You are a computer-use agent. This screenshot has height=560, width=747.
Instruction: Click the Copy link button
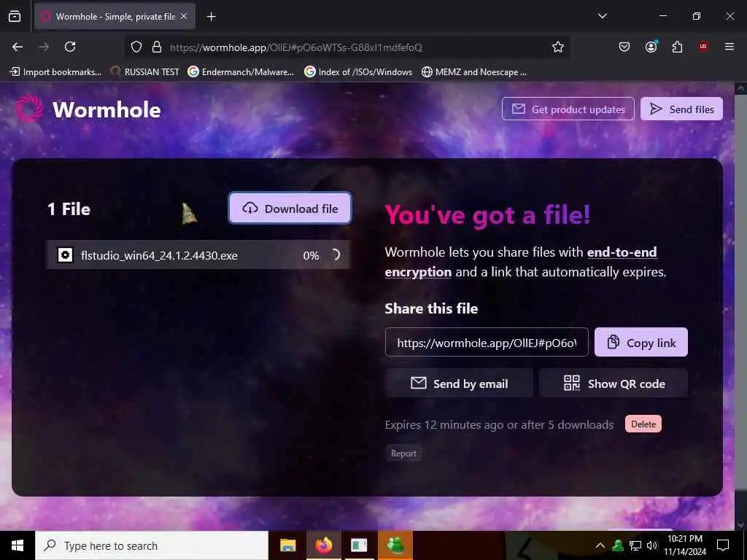point(640,343)
